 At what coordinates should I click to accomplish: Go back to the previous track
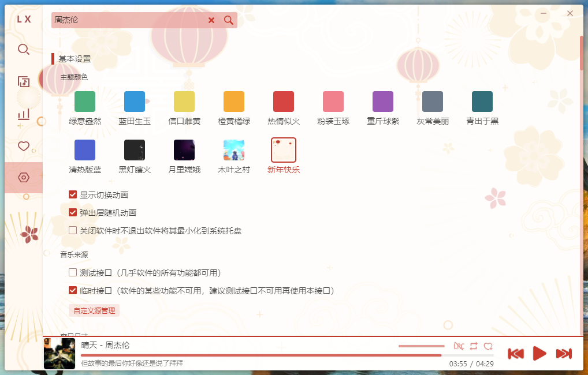[515, 353]
